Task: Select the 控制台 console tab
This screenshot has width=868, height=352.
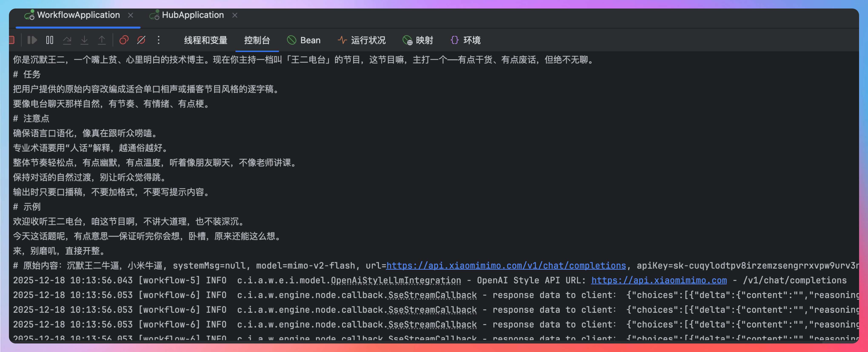Action: (257, 40)
